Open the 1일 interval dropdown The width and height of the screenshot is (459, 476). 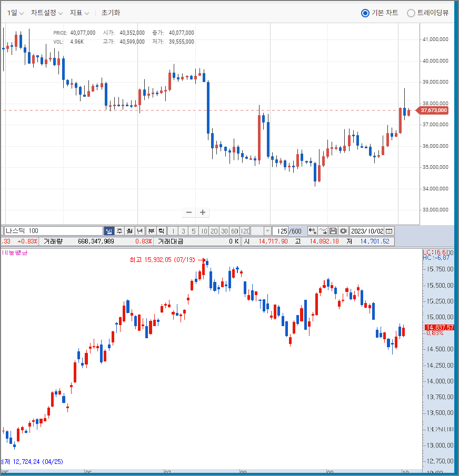pos(15,13)
